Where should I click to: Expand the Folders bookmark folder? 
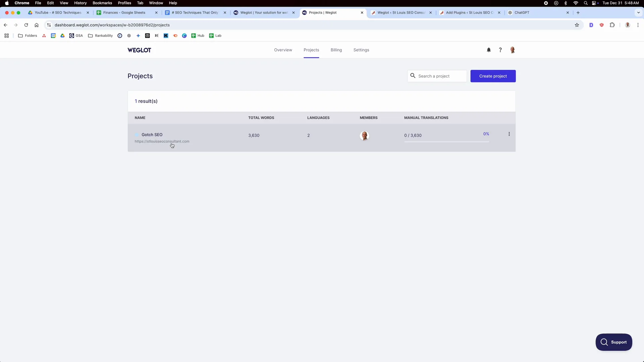[28, 36]
